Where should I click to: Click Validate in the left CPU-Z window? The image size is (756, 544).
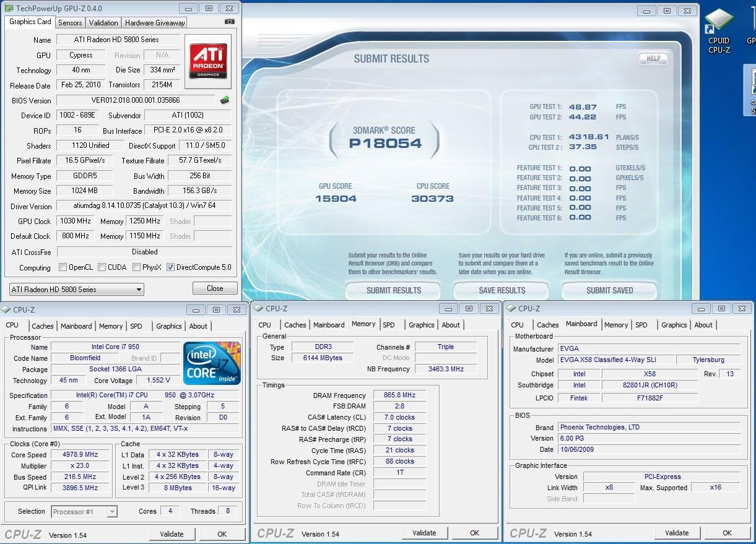(172, 534)
